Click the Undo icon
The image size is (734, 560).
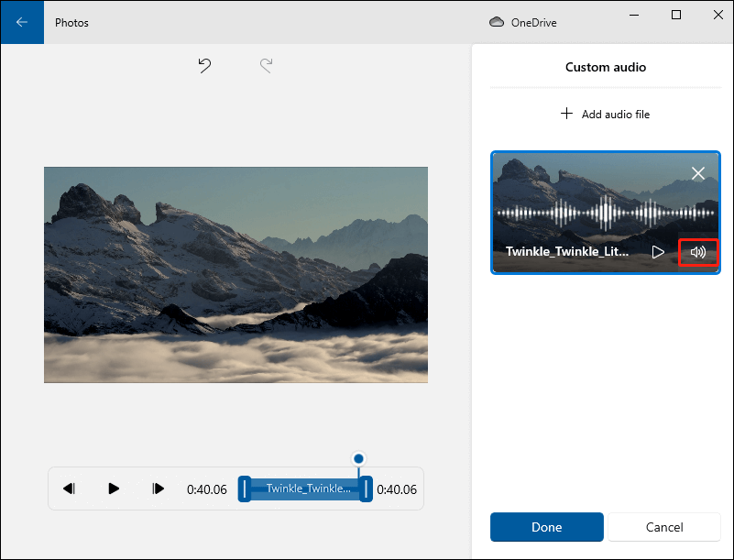(x=203, y=65)
